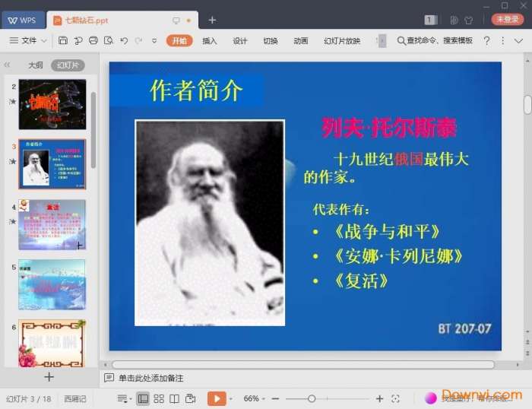
Task: Click the 查找命令、搜索模板 search field
Action: point(435,41)
